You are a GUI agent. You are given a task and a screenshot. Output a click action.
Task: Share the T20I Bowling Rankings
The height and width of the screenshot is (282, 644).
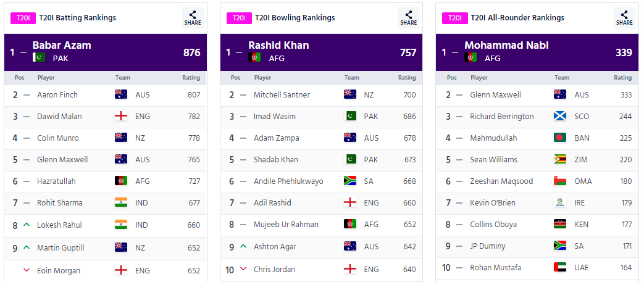click(408, 17)
